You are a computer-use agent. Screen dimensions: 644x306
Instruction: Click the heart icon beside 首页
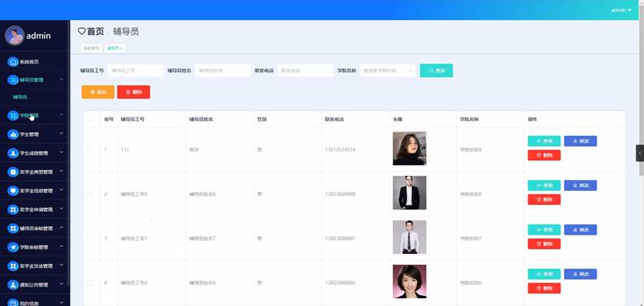82,31
